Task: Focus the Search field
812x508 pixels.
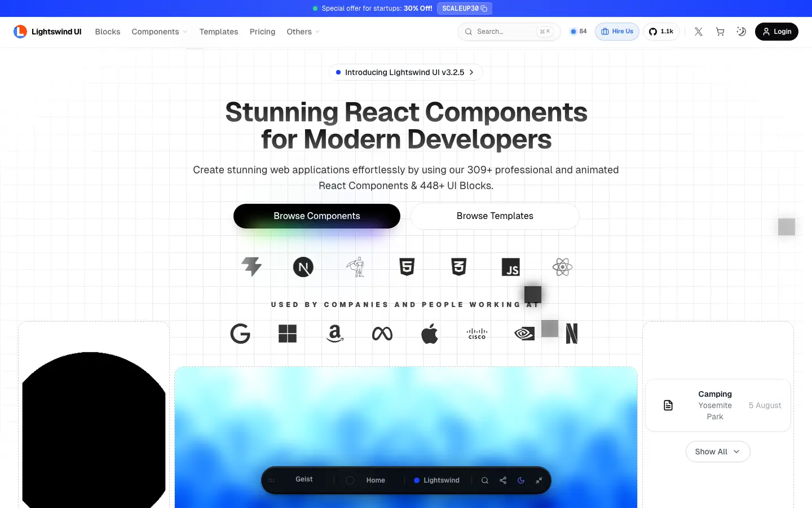Action: [509, 32]
